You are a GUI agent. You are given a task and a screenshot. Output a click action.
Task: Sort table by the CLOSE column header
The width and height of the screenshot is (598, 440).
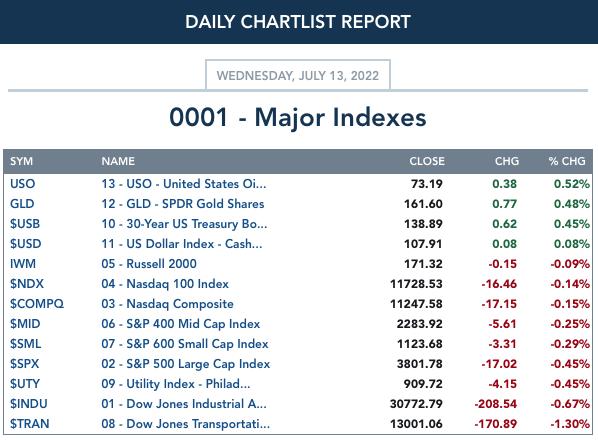click(427, 161)
